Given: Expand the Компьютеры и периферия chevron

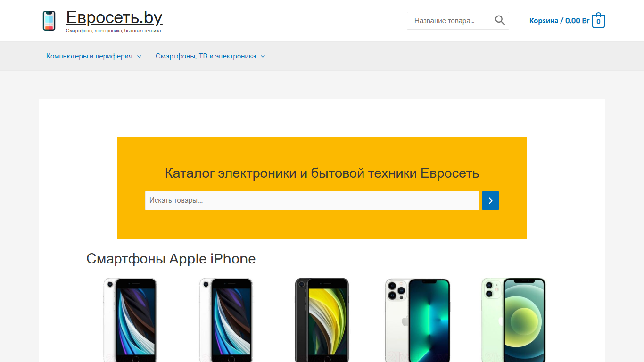Looking at the screenshot, I should [139, 56].
